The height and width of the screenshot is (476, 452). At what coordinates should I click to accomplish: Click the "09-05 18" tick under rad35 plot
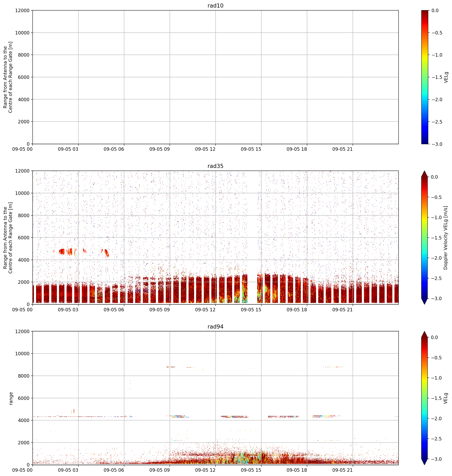297,310
